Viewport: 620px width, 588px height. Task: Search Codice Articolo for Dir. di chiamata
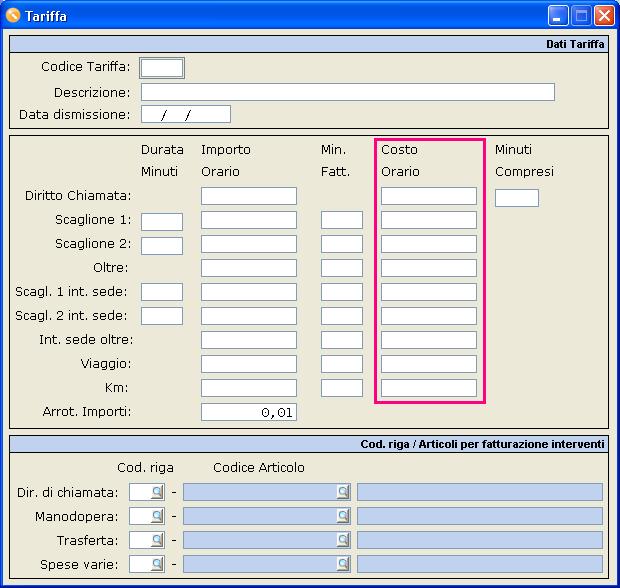(x=343, y=492)
